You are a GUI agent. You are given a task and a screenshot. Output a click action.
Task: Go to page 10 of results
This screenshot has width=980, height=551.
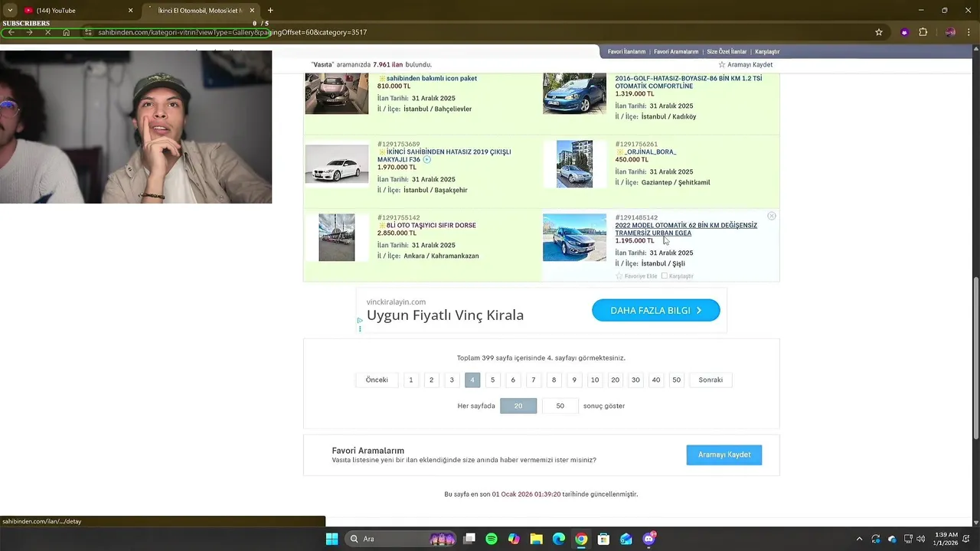(595, 380)
